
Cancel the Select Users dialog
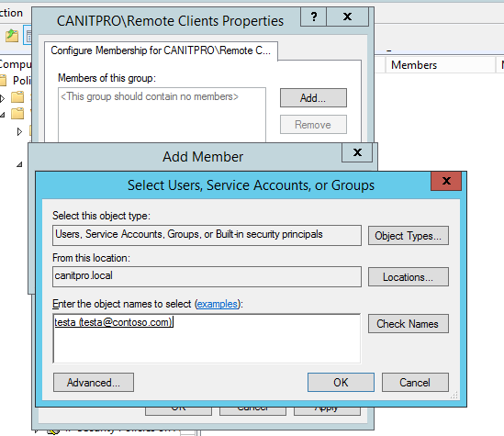415,383
